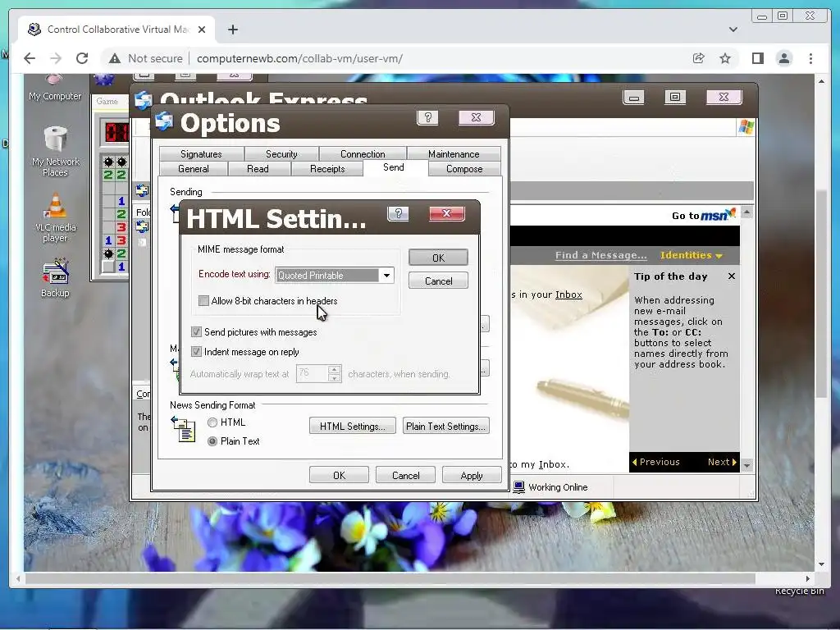Open the Backup desktop icon
Screen dimensions: 840x630
pyautogui.click(x=55, y=279)
